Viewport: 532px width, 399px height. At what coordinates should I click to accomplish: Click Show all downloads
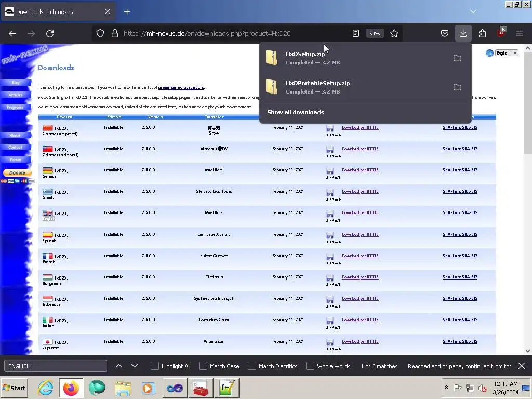point(295,112)
